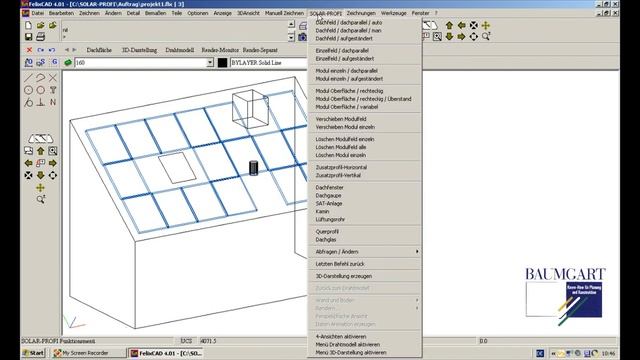Click the roof surface icon in left toolbar
Screen dimensions: 640x360
[40, 139]
